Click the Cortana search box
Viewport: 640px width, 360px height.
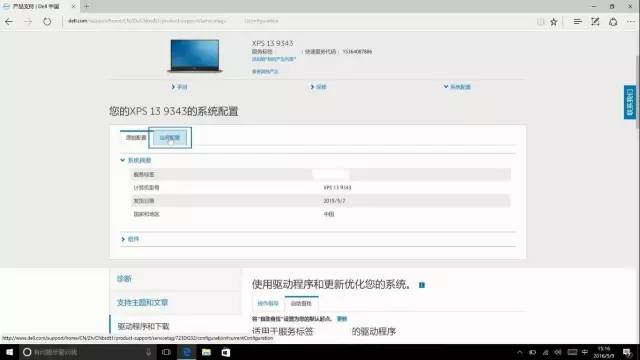[88, 352]
